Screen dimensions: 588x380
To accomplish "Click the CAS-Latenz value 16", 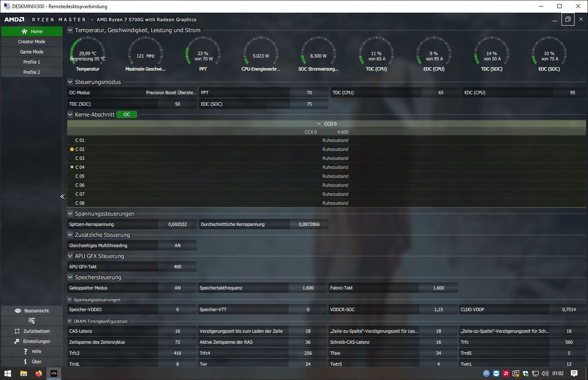I will (177, 331).
